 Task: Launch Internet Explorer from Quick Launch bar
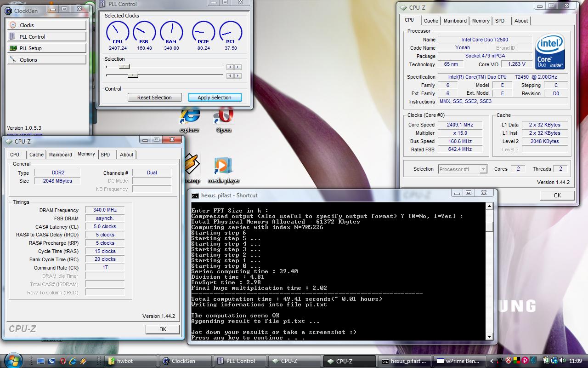[73, 361]
